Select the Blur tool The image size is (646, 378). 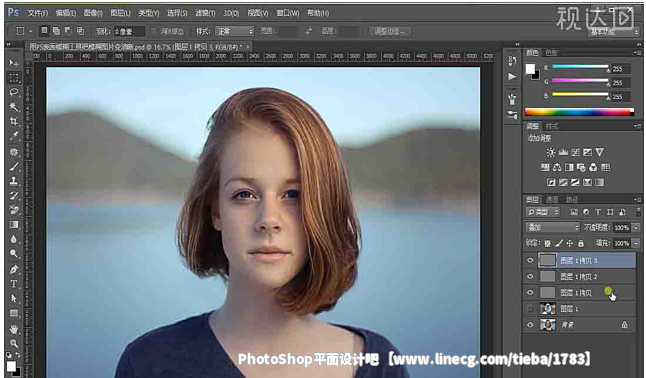[14, 239]
